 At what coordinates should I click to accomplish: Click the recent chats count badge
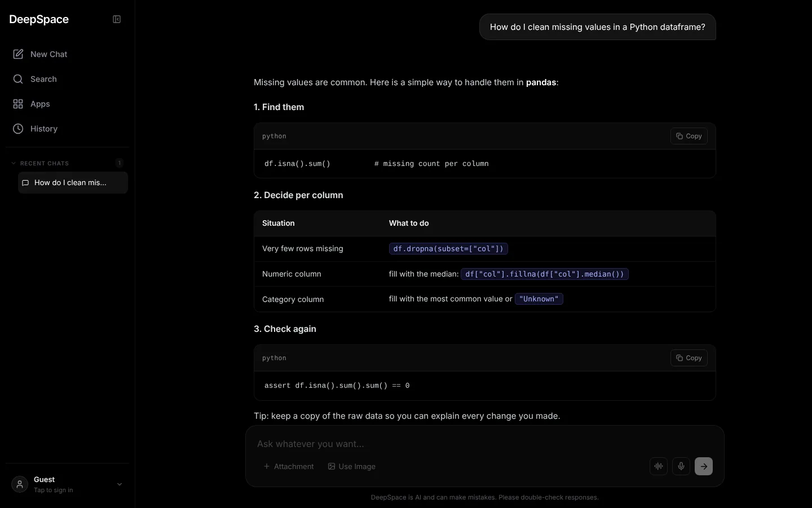tap(119, 163)
